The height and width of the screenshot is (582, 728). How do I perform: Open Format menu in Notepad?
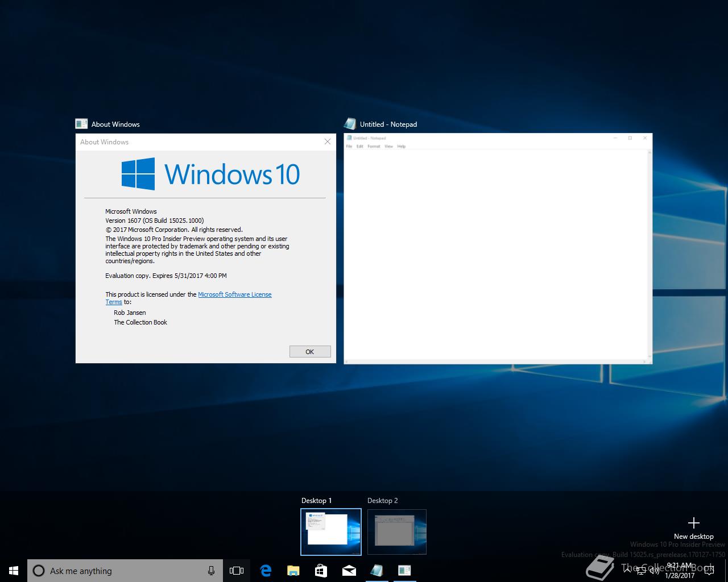tap(374, 147)
